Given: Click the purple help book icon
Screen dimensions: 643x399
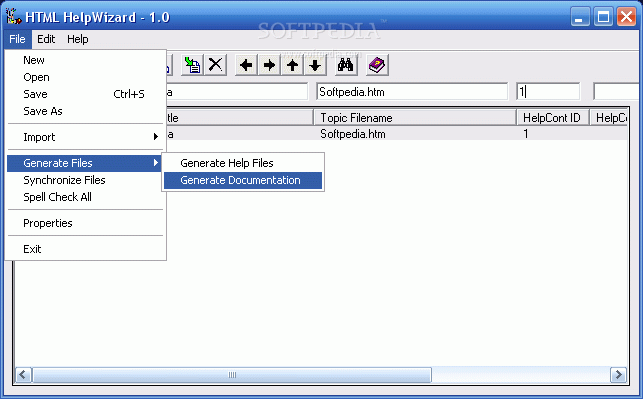Looking at the screenshot, I should click(x=377, y=65).
